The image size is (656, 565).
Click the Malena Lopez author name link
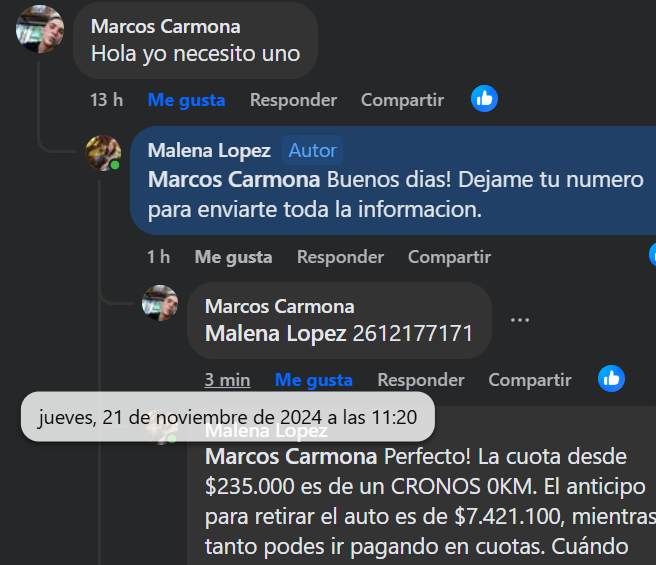click(x=209, y=150)
